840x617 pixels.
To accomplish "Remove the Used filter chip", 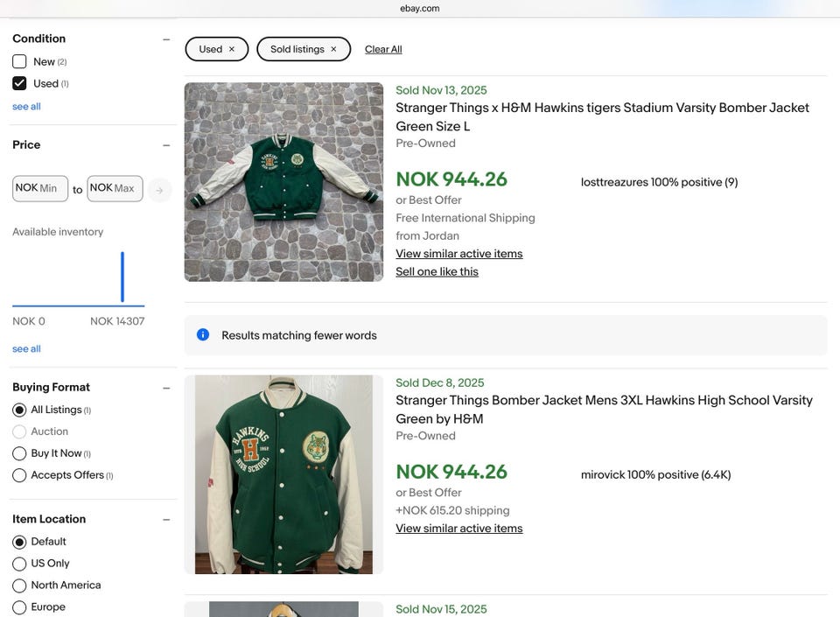I will click(x=232, y=50).
